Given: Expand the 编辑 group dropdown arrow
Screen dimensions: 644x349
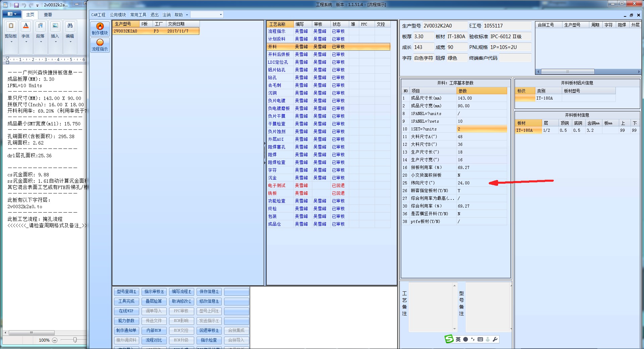Looking at the screenshot, I should 70,42.
